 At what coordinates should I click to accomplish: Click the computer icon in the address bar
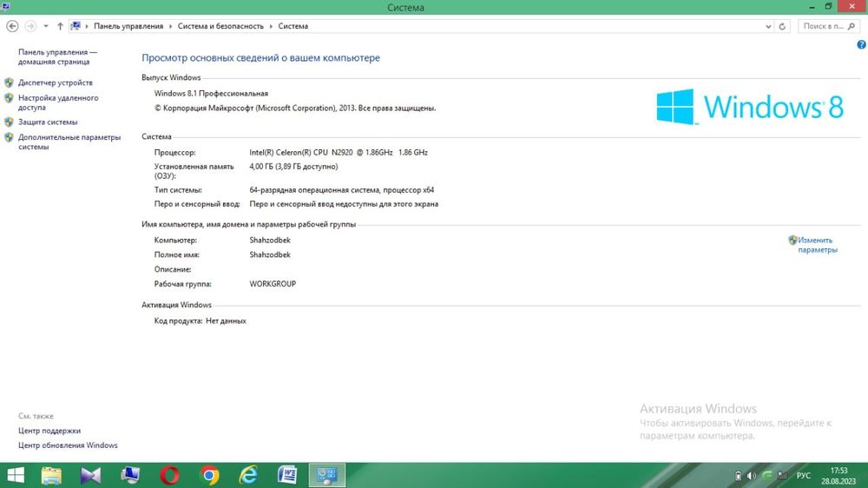76,26
